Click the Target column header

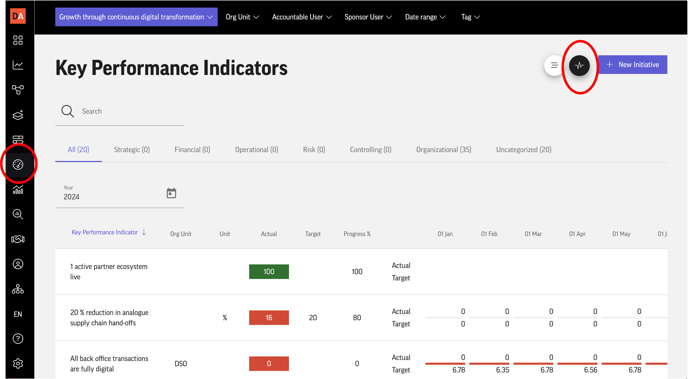[313, 234]
